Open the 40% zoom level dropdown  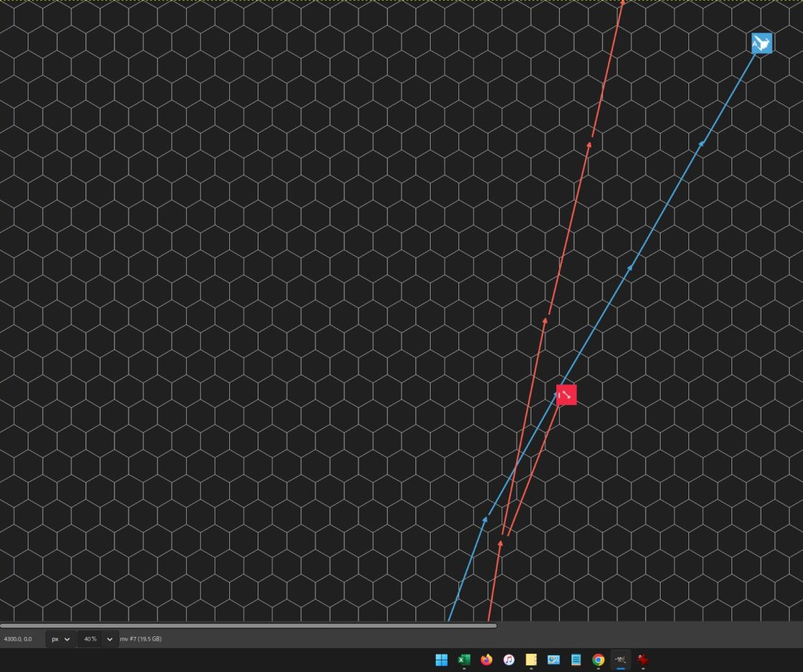click(x=109, y=639)
